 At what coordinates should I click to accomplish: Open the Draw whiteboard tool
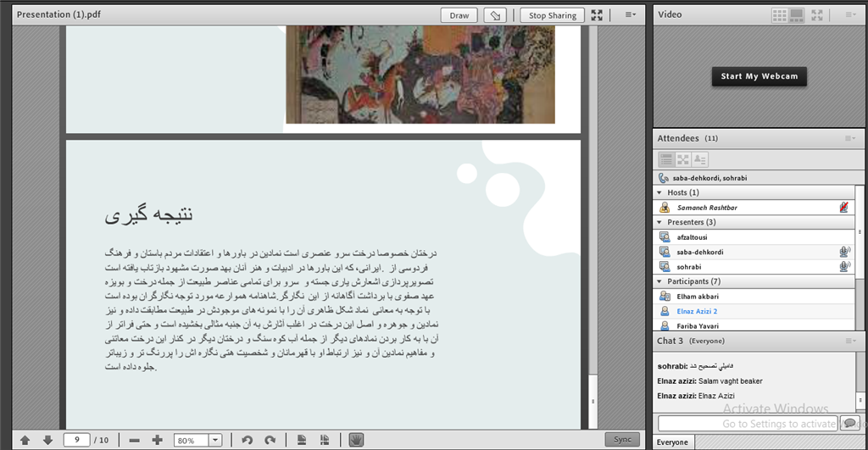click(x=459, y=15)
